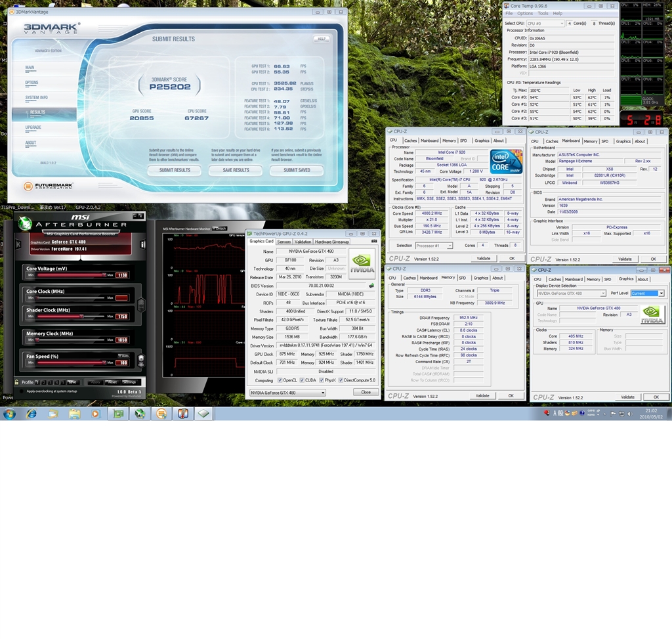The height and width of the screenshot is (639, 672).
Task: Click the Windows Start orb
Action: coord(9,414)
